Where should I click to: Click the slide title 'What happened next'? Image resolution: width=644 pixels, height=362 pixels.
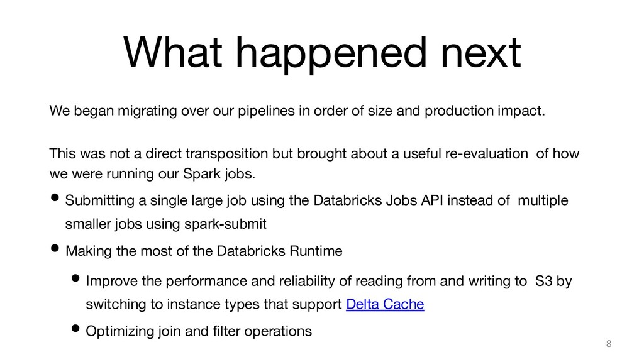[322, 53]
